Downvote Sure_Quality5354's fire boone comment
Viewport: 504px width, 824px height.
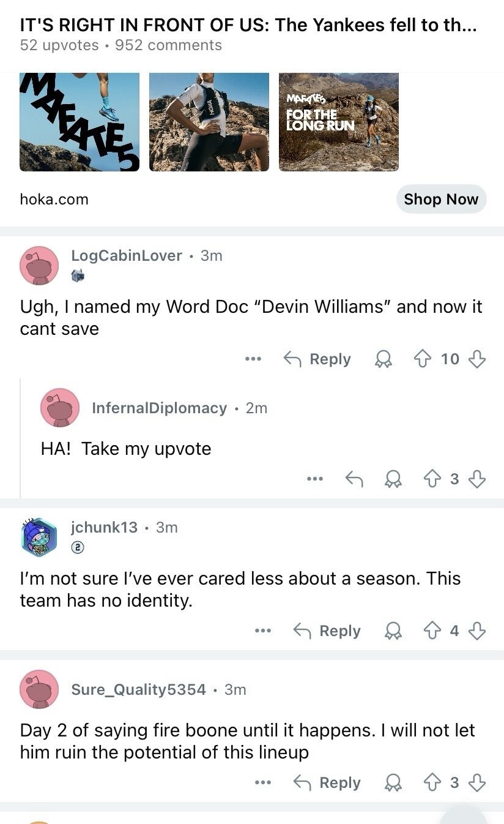click(x=477, y=782)
